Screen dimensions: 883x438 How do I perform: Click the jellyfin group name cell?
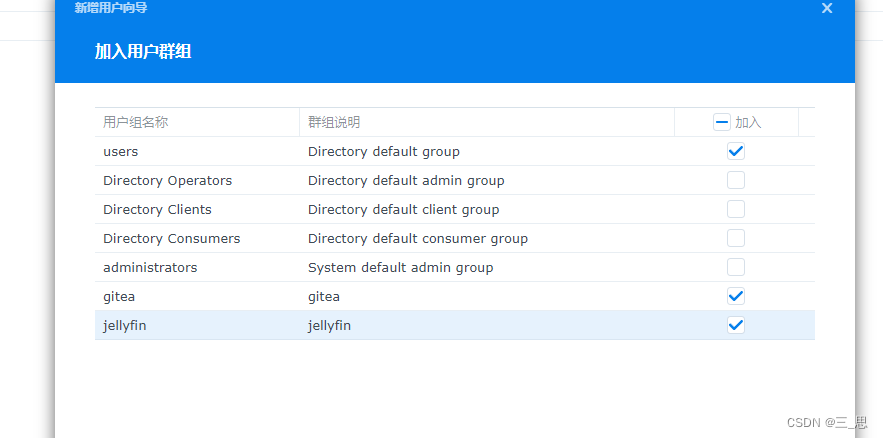click(125, 326)
